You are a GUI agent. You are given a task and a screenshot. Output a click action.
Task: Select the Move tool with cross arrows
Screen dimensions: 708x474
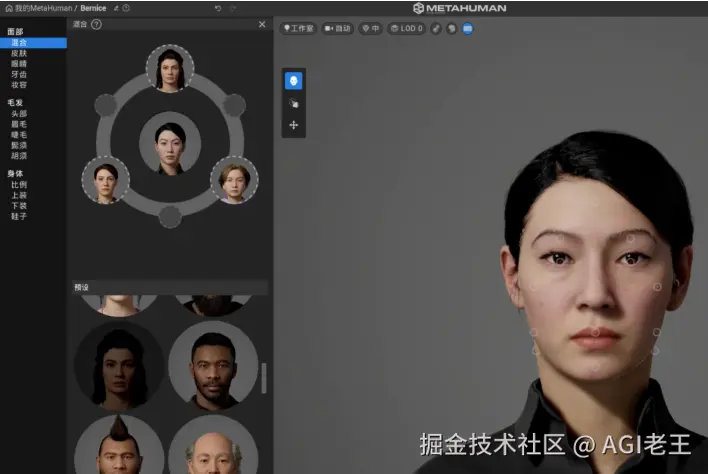[293, 125]
